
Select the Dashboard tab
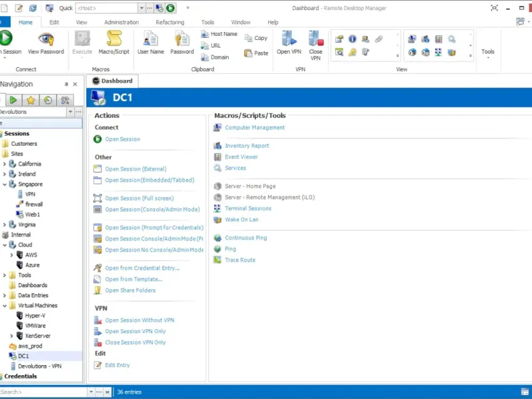point(112,80)
